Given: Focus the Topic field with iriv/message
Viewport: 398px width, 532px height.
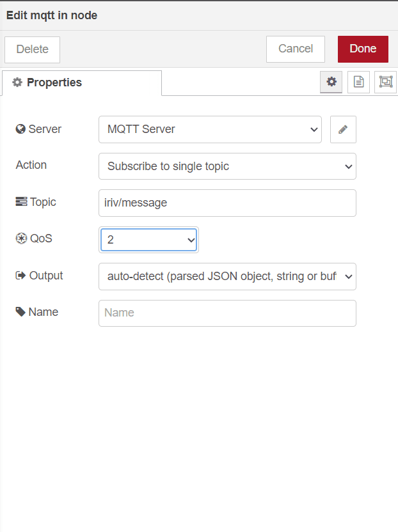Looking at the screenshot, I should 227,203.
